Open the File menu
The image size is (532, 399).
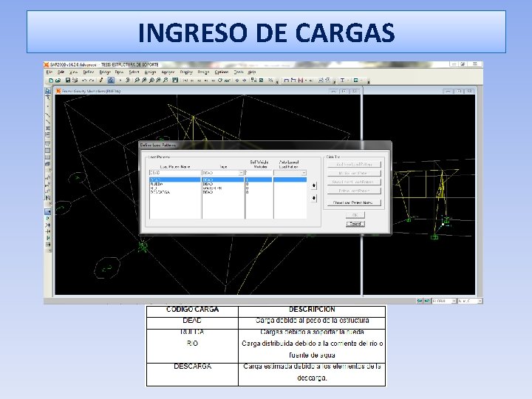(50, 72)
